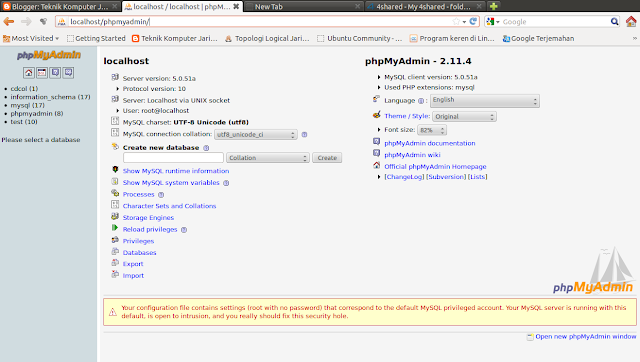Open Theme / Style dropdown showing Original
Screen dimensions: 640x362
(x=464, y=117)
